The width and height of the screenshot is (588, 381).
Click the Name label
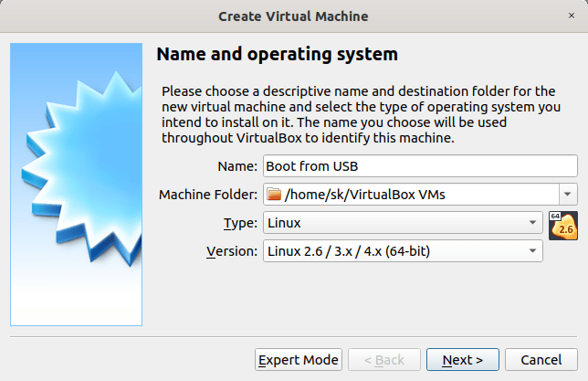(x=237, y=166)
